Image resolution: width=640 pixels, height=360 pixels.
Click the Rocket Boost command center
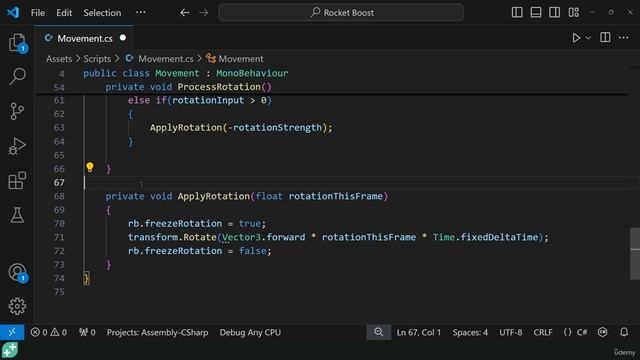tap(341, 13)
